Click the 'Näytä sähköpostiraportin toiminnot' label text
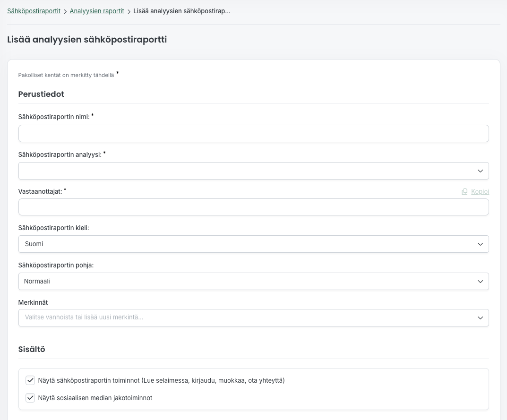 pyautogui.click(x=161, y=380)
